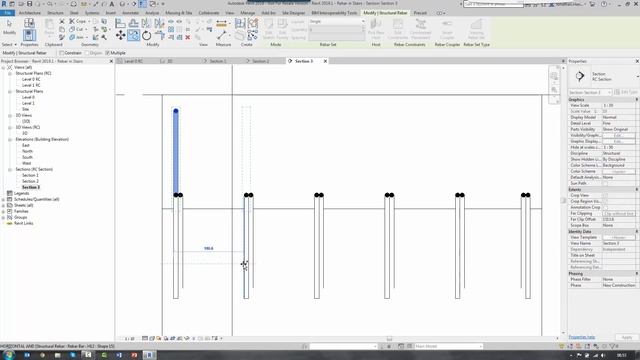Click the Cope geometry tool
Screen dimensions: 640x360
tap(78, 21)
